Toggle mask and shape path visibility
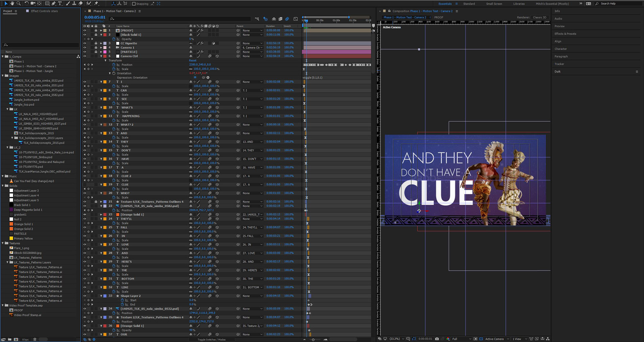Image resolution: width=644 pixels, height=342 pixels. pyautogui.click(x=414, y=339)
